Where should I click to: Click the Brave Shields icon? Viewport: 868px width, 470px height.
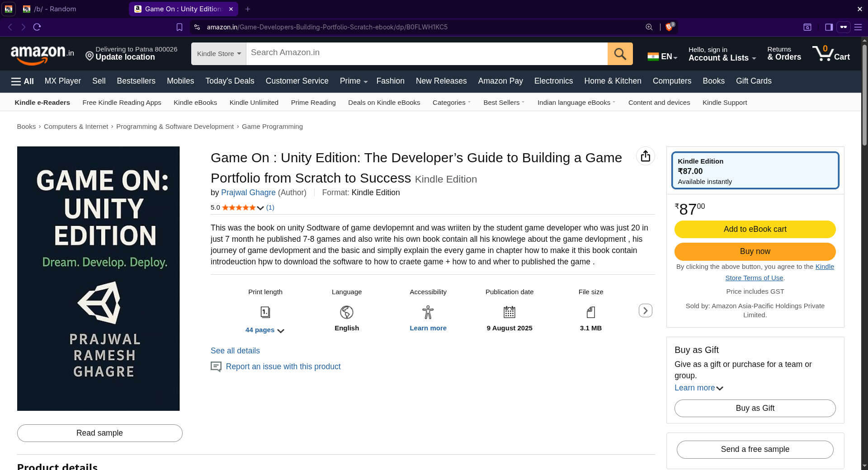coord(669,27)
